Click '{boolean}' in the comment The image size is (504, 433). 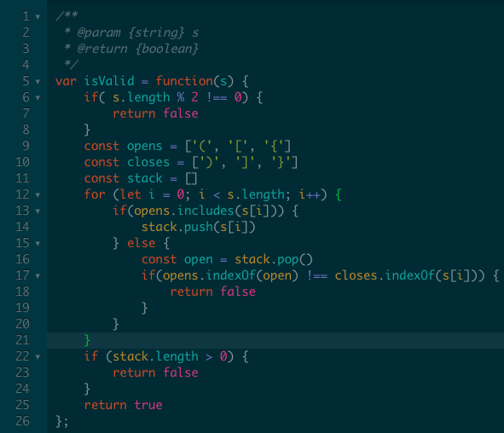click(167, 49)
